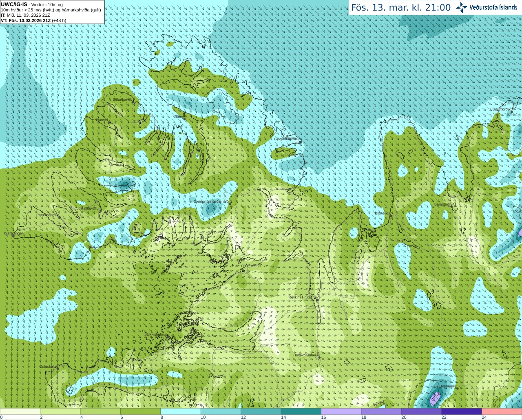Click the Gjögurflugvöllur station marker
This screenshot has height=420, width=522.
[x=300, y=142]
